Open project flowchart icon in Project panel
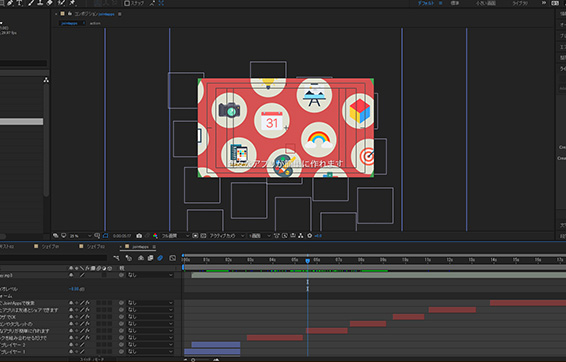This screenshot has height=362, width=566. [46, 80]
